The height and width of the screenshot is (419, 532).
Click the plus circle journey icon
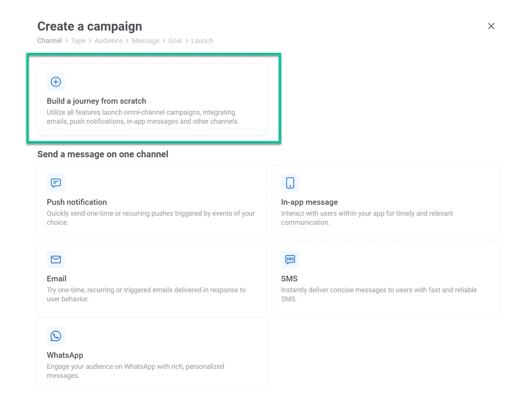[x=56, y=82]
